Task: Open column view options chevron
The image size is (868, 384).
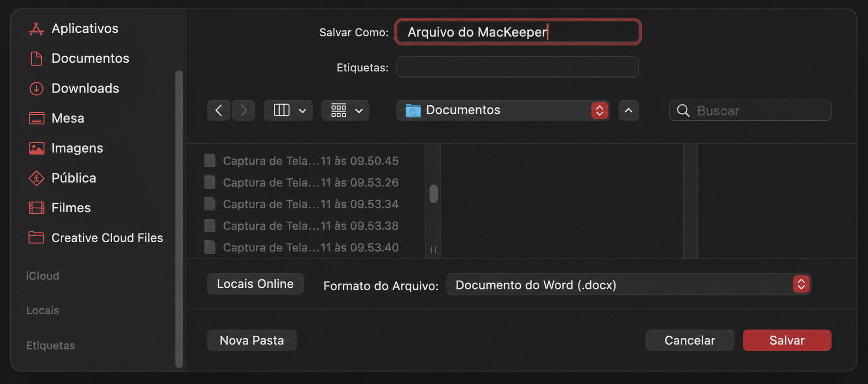Action: (x=302, y=111)
